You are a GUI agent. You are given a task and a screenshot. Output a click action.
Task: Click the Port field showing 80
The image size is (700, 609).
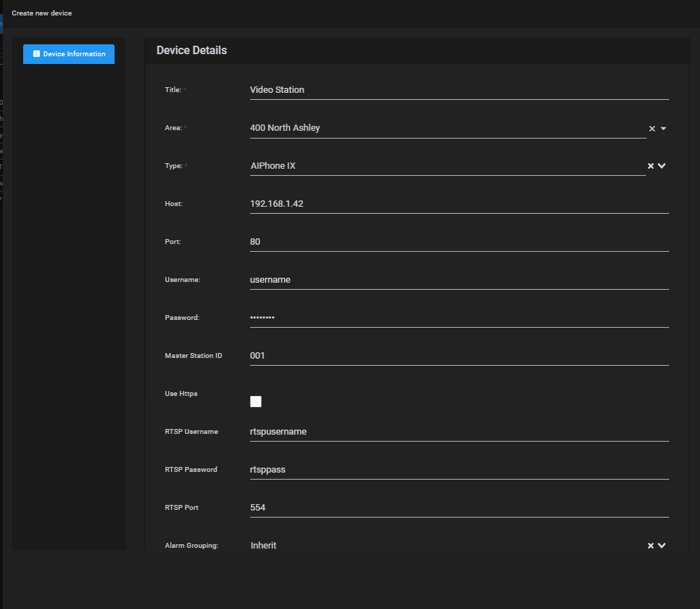[x=460, y=242]
